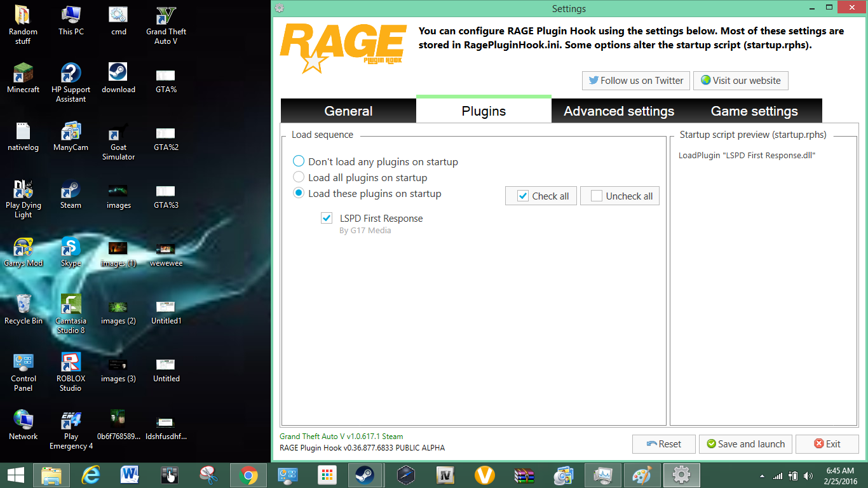Select the HP Support Assistant icon
The image size is (868, 488).
tap(71, 83)
